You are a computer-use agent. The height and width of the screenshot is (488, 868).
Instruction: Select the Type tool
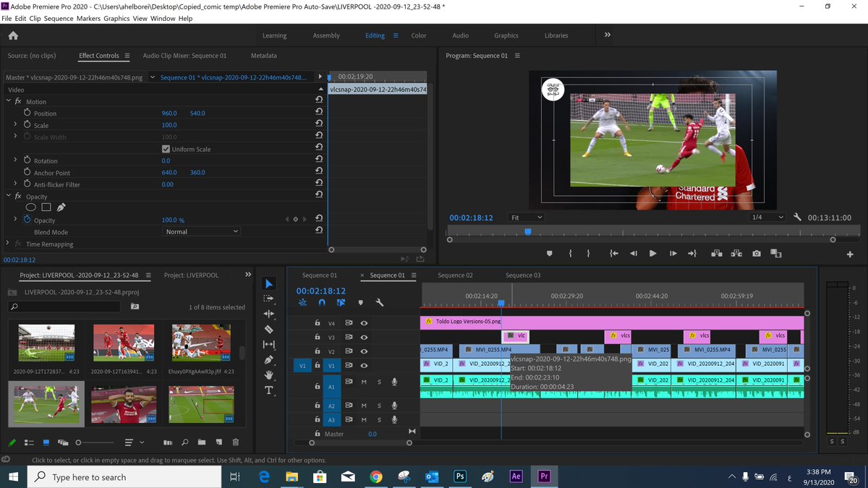pyautogui.click(x=269, y=390)
